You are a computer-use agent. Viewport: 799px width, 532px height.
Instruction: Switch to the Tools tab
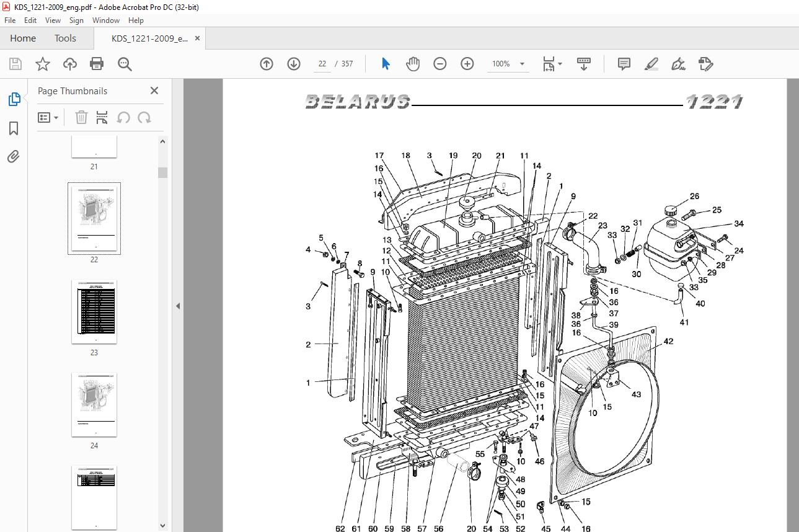(65, 38)
